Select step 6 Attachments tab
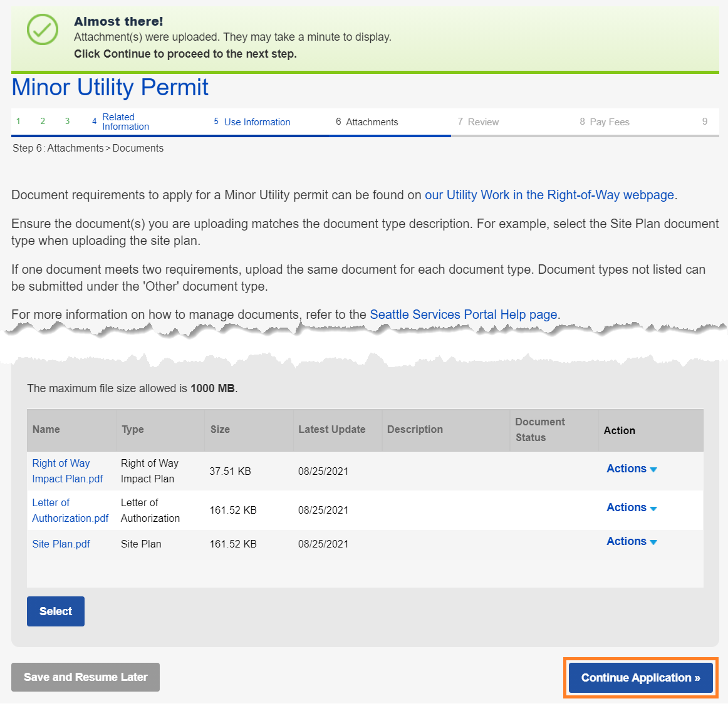The width and height of the screenshot is (728, 706). 371,122
